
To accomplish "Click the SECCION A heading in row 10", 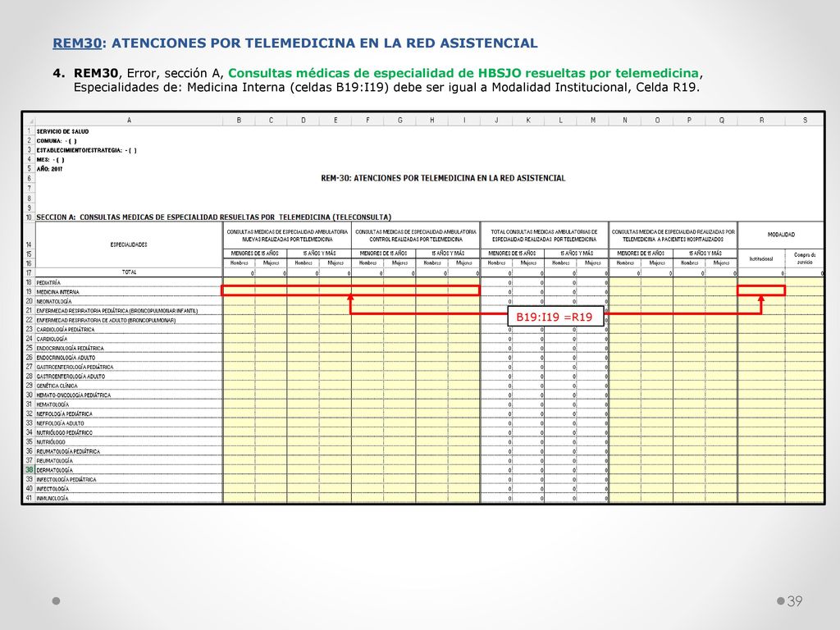I will click(214, 217).
